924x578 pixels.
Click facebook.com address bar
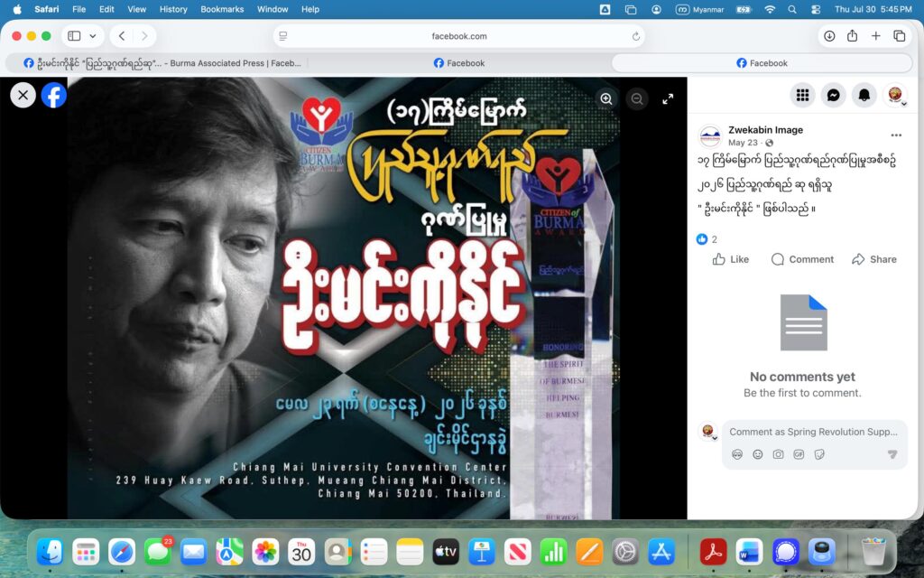click(459, 36)
